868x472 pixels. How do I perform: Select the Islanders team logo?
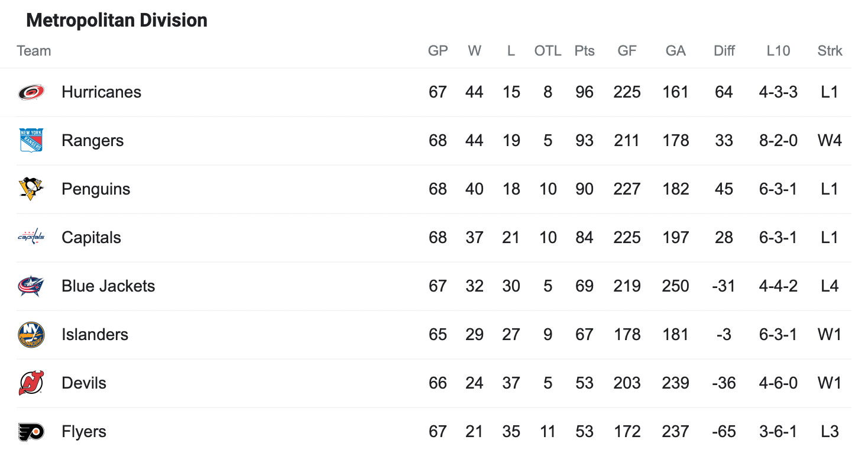(x=31, y=335)
